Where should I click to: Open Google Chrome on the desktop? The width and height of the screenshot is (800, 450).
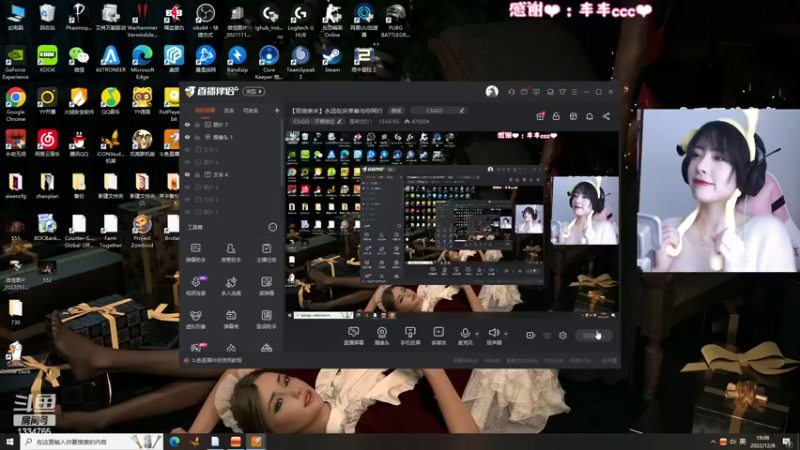pos(15,104)
